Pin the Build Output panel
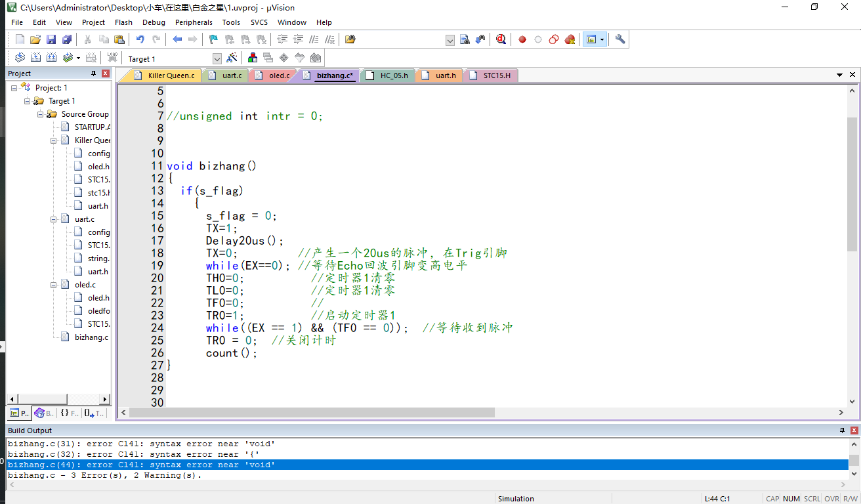Image resolution: width=861 pixels, height=504 pixels. [843, 430]
